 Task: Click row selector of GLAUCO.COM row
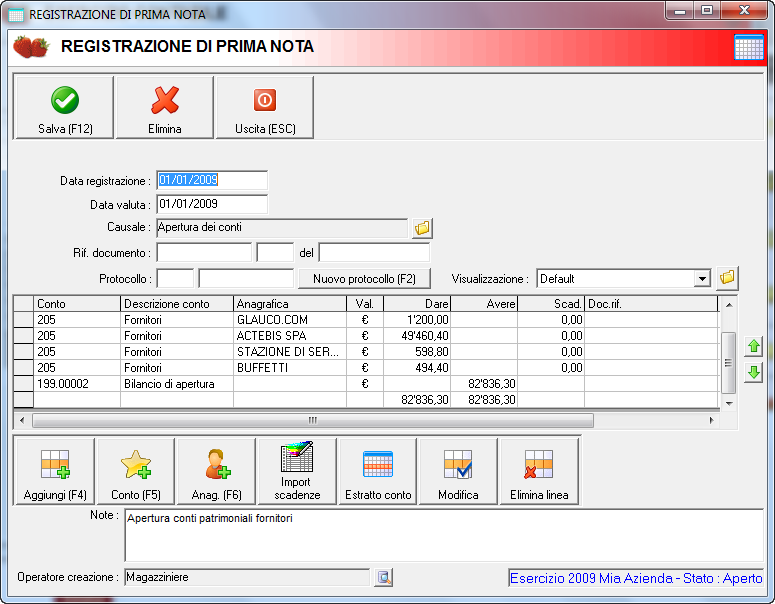23,320
